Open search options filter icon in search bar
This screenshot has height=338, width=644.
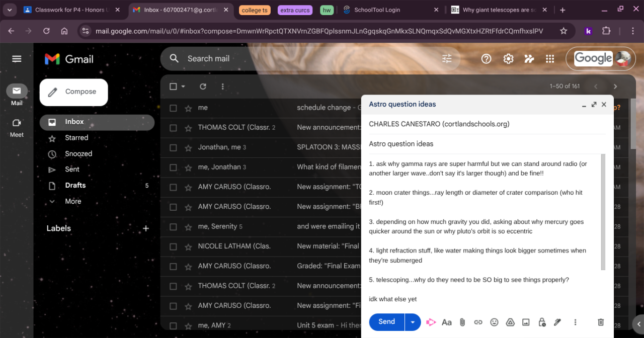pyautogui.click(x=447, y=59)
